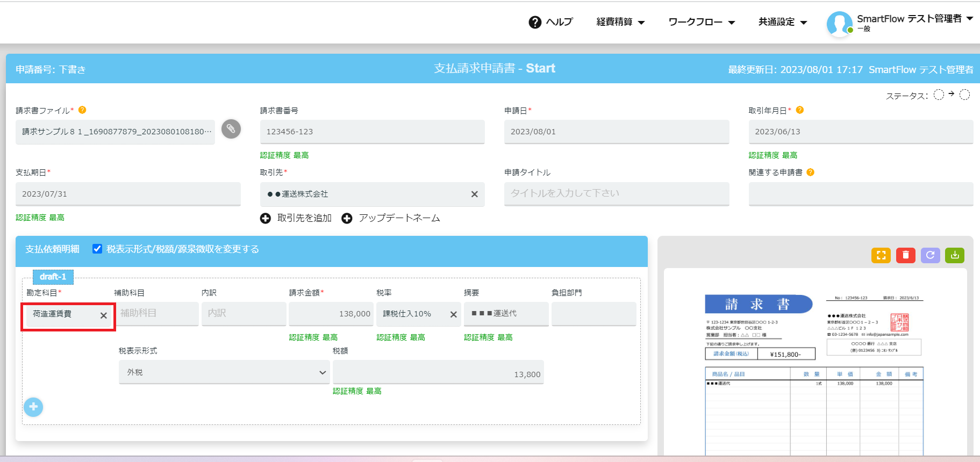Click アップデートネーム button
The width and height of the screenshot is (980, 462).
coord(391,218)
